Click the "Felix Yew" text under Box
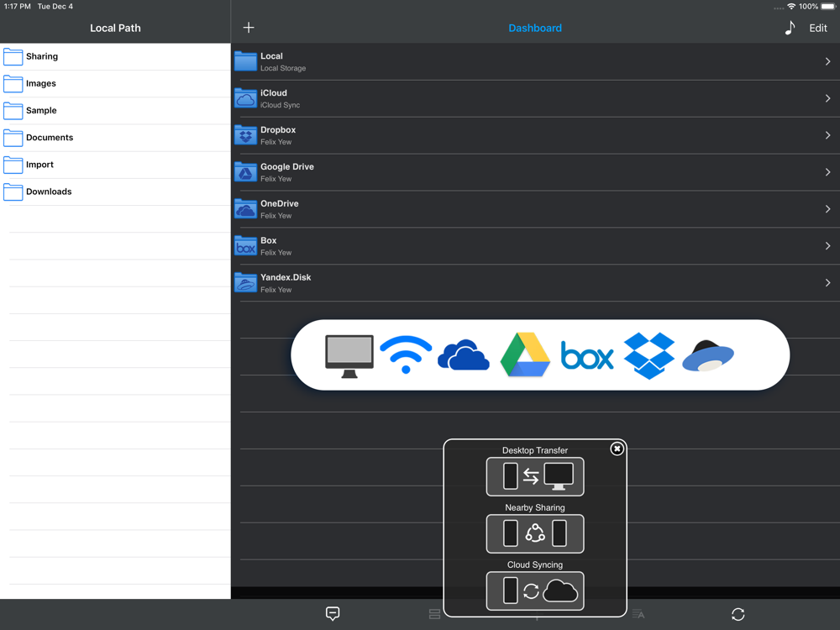Image resolution: width=840 pixels, height=630 pixels. point(276,253)
